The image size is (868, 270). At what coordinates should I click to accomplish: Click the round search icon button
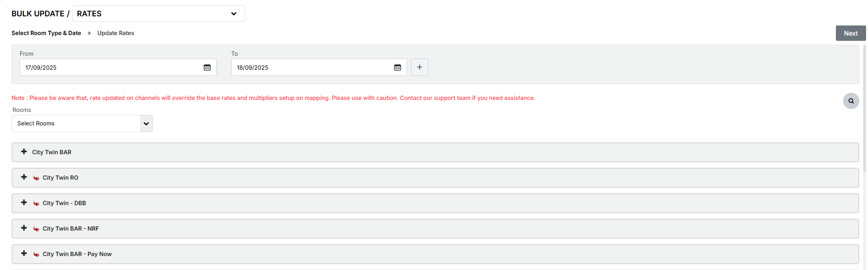pos(851,101)
